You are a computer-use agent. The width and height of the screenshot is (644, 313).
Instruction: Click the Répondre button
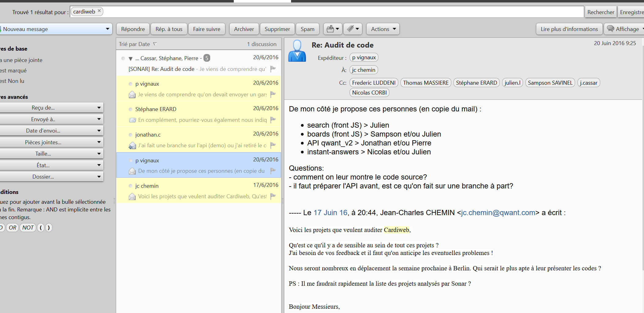(133, 29)
